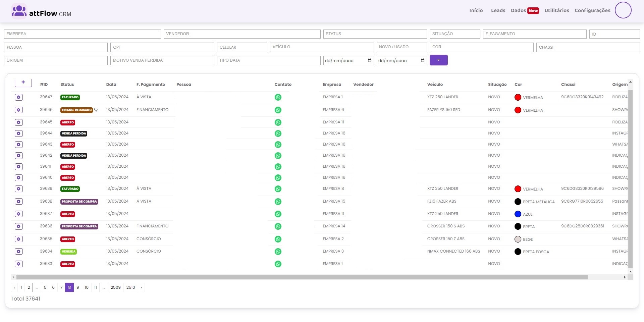Screen dimensions: 644x322
Task: Expand the STATUS filter field
Action: (375, 34)
